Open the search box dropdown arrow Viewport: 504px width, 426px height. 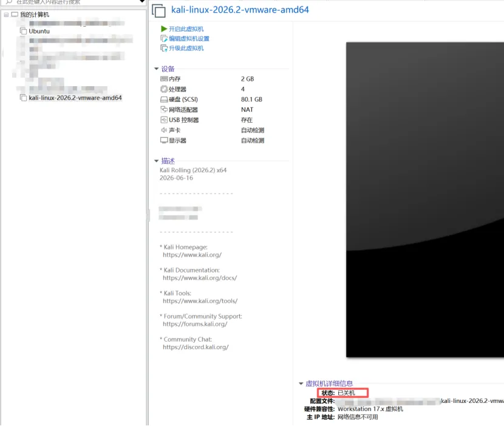(x=141, y=1)
